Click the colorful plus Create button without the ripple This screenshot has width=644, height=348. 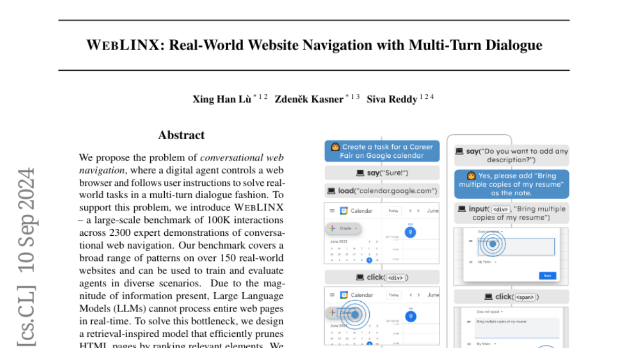click(x=333, y=228)
